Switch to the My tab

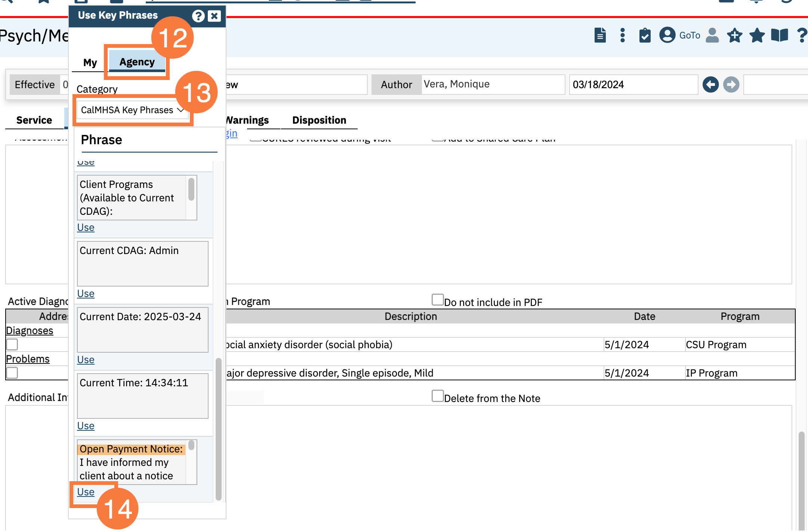(90, 63)
